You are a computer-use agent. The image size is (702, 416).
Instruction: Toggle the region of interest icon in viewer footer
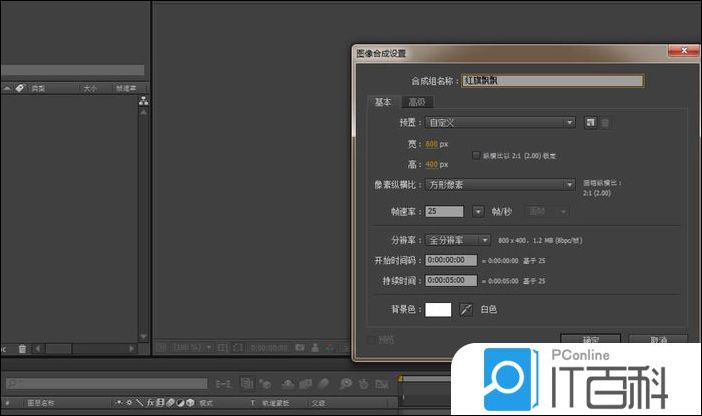pos(238,347)
